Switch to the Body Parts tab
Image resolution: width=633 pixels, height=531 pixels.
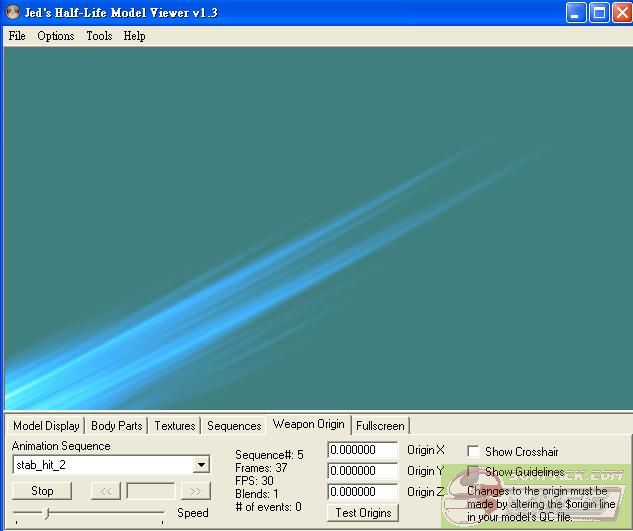117,426
